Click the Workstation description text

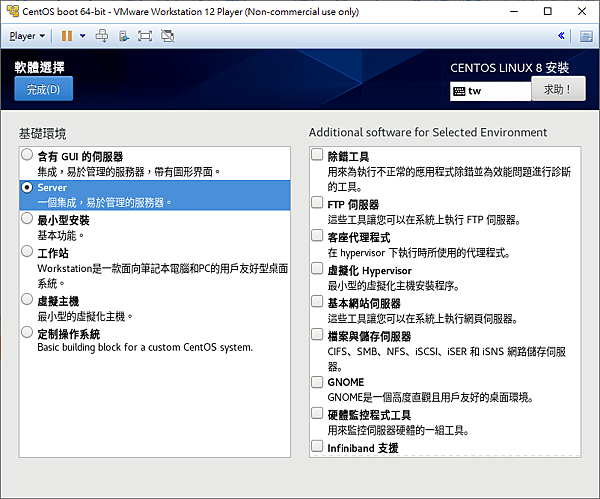coord(163,276)
